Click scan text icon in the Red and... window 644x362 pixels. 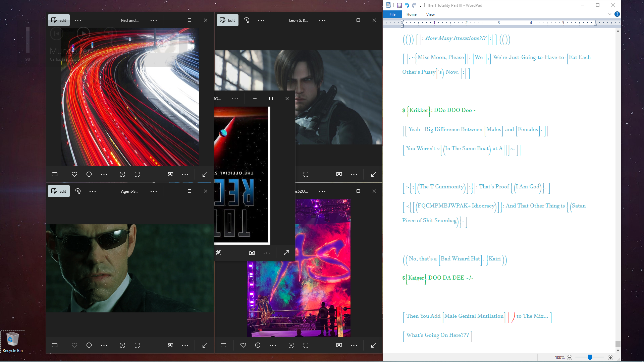pos(137,174)
